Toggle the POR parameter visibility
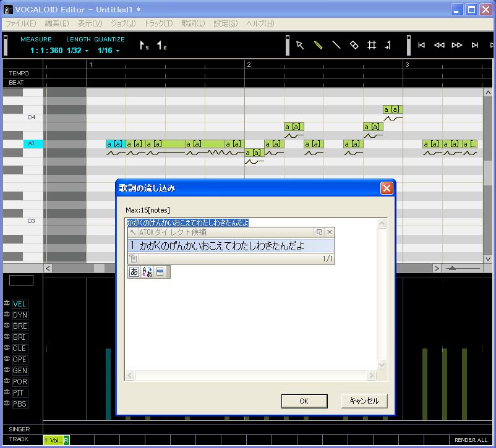Screen dimensions: 496x448 pos(7,381)
